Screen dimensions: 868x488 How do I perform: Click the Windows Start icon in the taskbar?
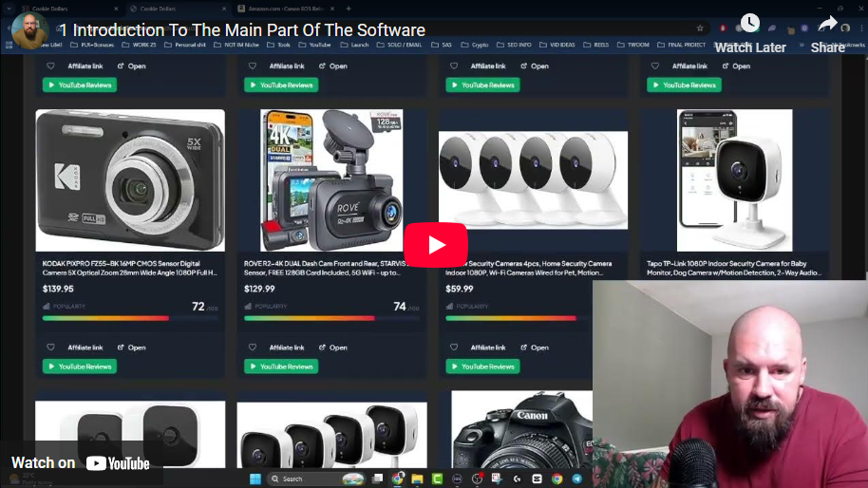[255, 479]
